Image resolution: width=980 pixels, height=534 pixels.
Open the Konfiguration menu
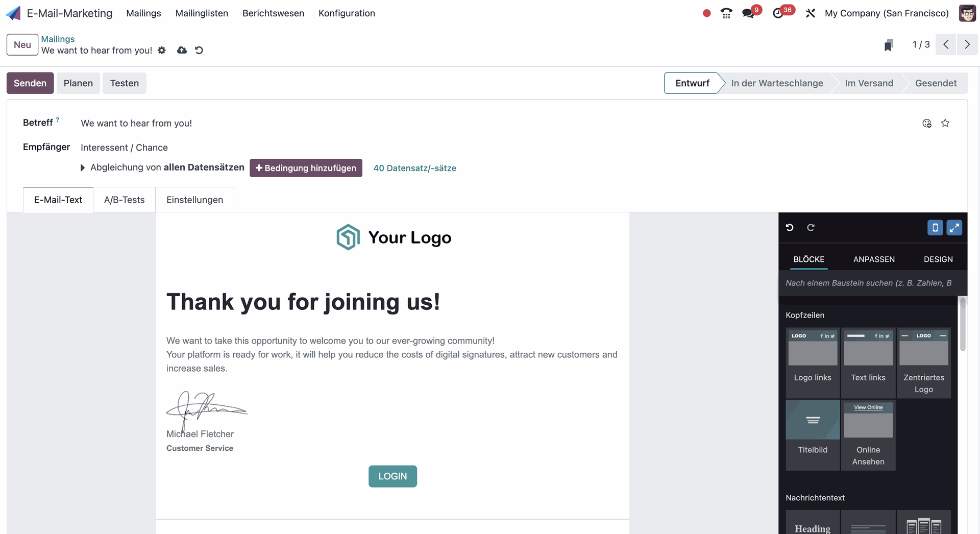click(347, 13)
